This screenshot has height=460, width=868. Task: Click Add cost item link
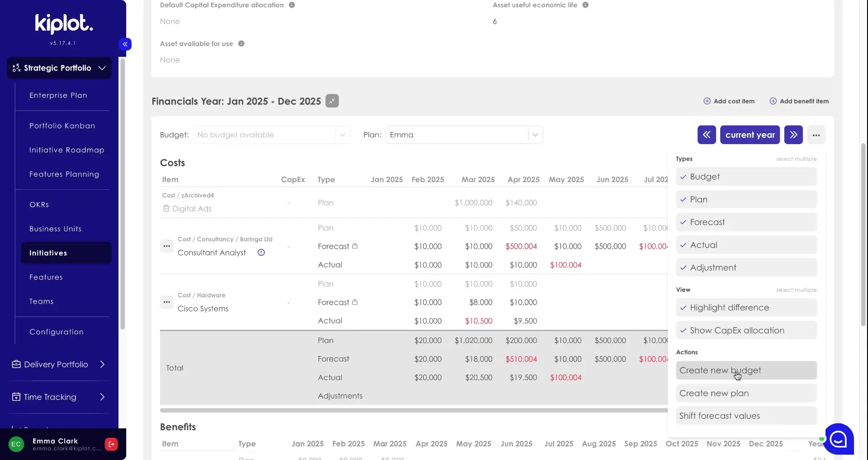coord(729,101)
